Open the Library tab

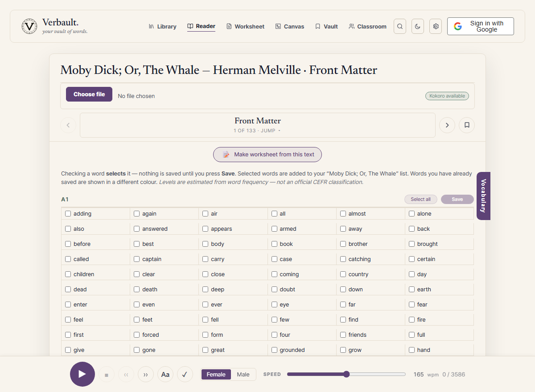tap(163, 26)
